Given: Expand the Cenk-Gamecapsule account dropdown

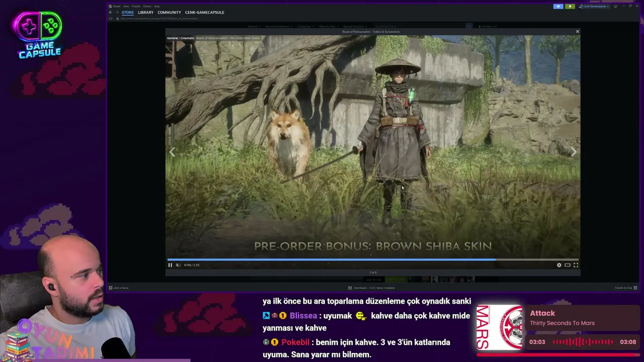Looking at the screenshot, I should click(594, 6).
